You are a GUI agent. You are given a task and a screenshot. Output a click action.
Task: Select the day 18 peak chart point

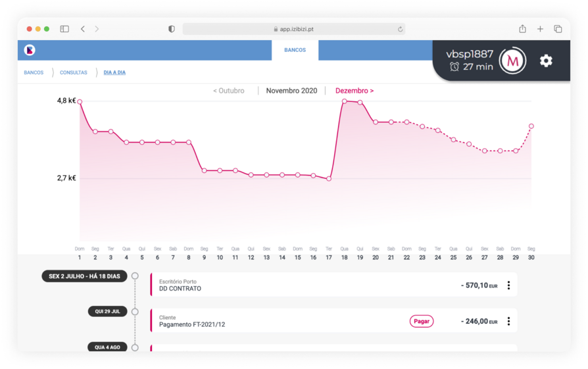tap(344, 101)
